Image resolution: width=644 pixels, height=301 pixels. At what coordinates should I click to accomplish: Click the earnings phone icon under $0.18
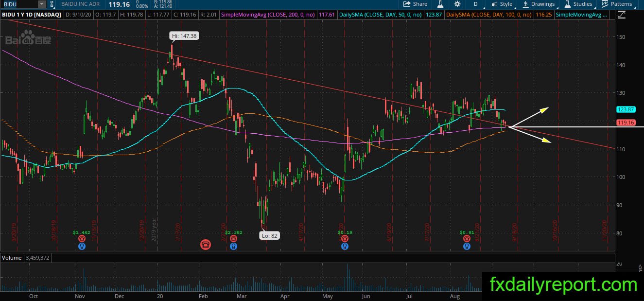click(x=345, y=239)
